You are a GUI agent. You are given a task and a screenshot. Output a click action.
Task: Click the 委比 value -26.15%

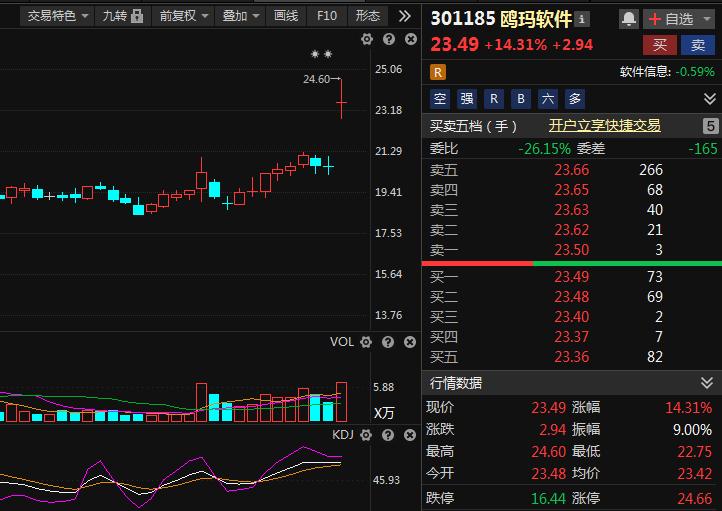pyautogui.click(x=544, y=149)
